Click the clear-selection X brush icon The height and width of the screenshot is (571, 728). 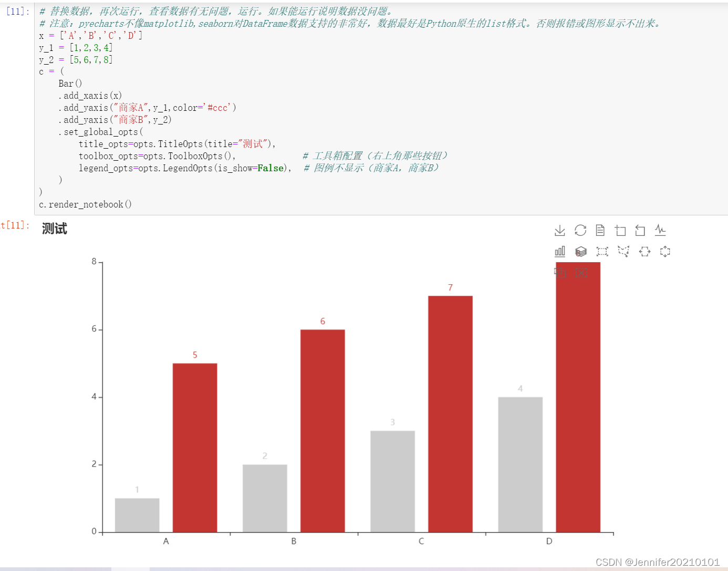click(x=581, y=272)
